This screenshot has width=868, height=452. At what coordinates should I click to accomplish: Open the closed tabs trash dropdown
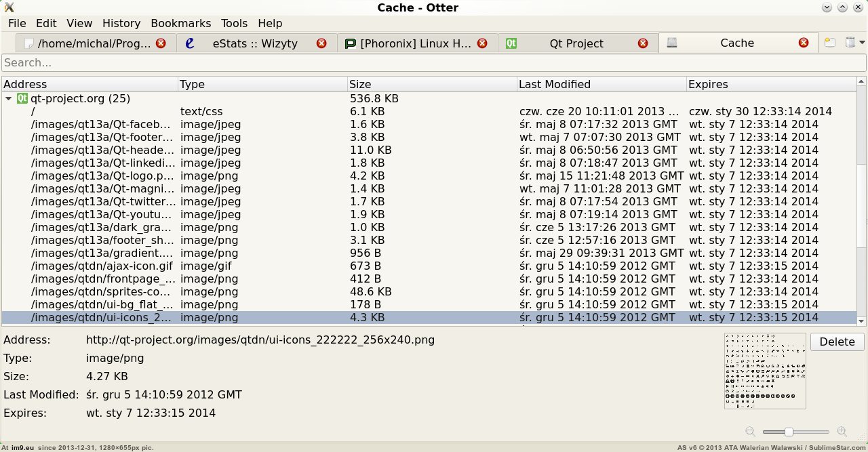[x=854, y=43]
